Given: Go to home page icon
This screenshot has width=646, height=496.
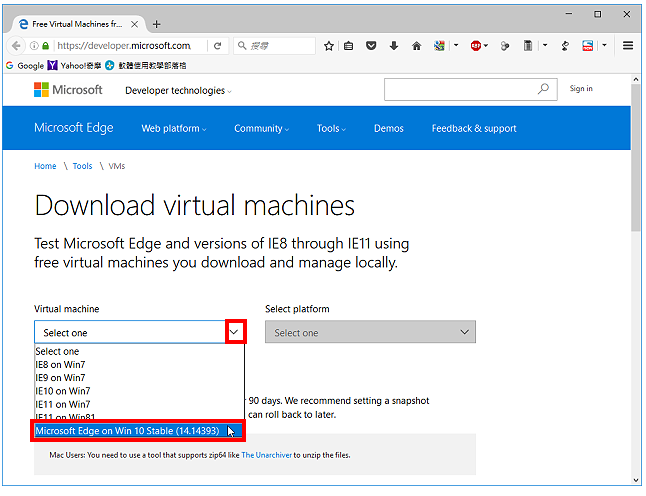Looking at the screenshot, I should 417,46.
